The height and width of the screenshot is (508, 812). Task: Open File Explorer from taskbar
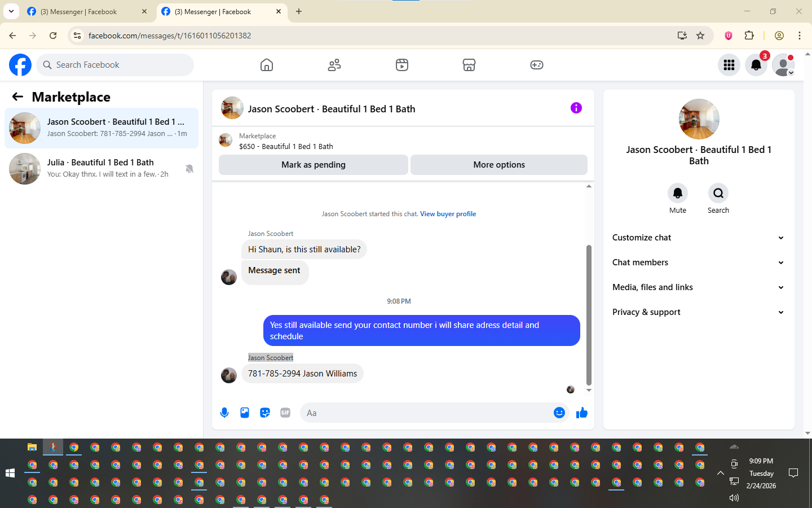[x=32, y=447]
